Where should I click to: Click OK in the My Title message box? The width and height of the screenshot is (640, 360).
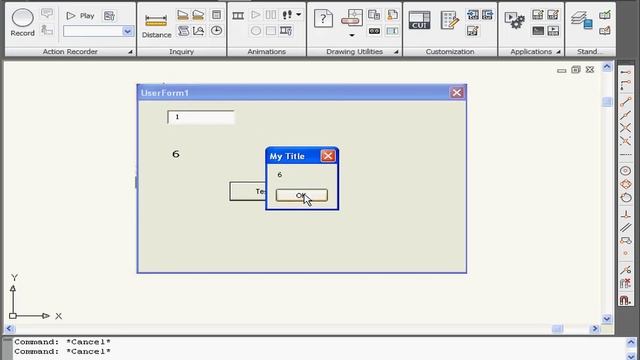click(x=302, y=195)
